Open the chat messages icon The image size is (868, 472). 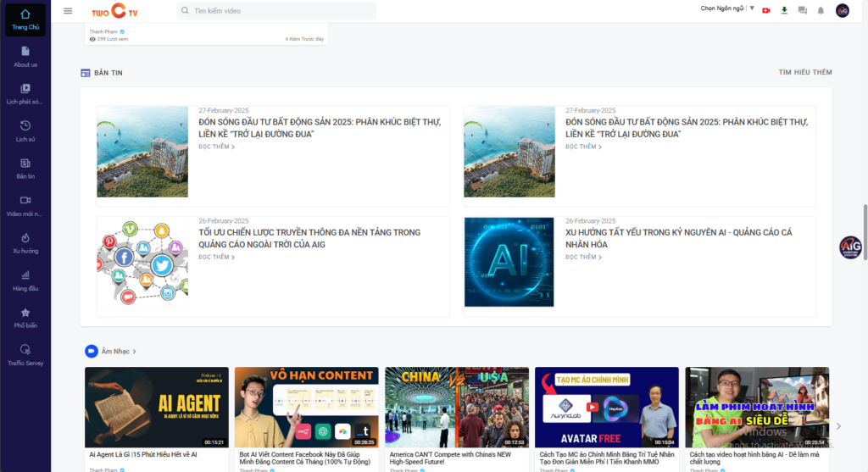802,10
